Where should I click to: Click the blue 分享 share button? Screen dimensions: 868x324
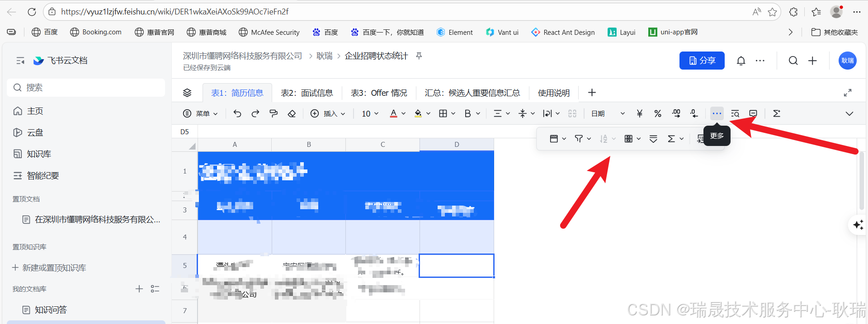pos(702,61)
